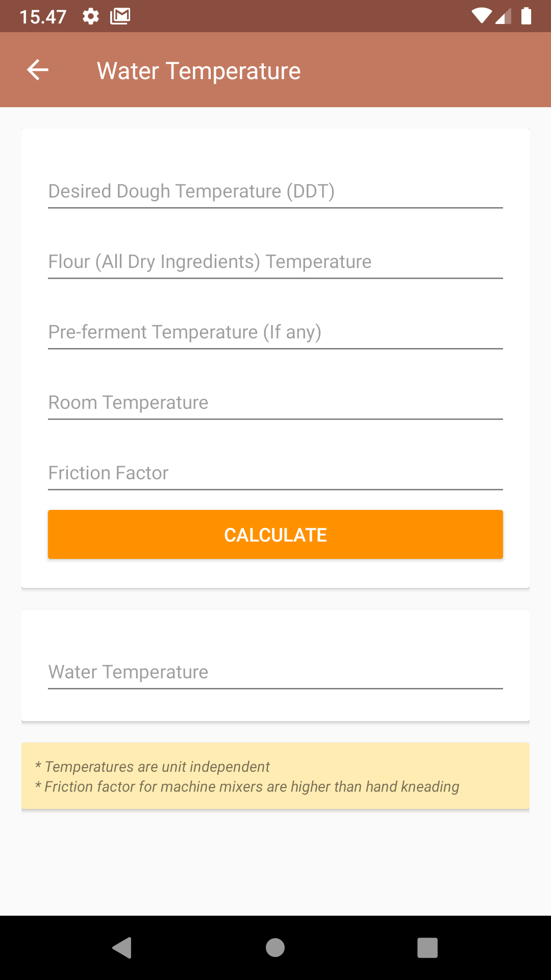
Task: Focus the Desired Dough Temperature field
Action: coord(275,191)
